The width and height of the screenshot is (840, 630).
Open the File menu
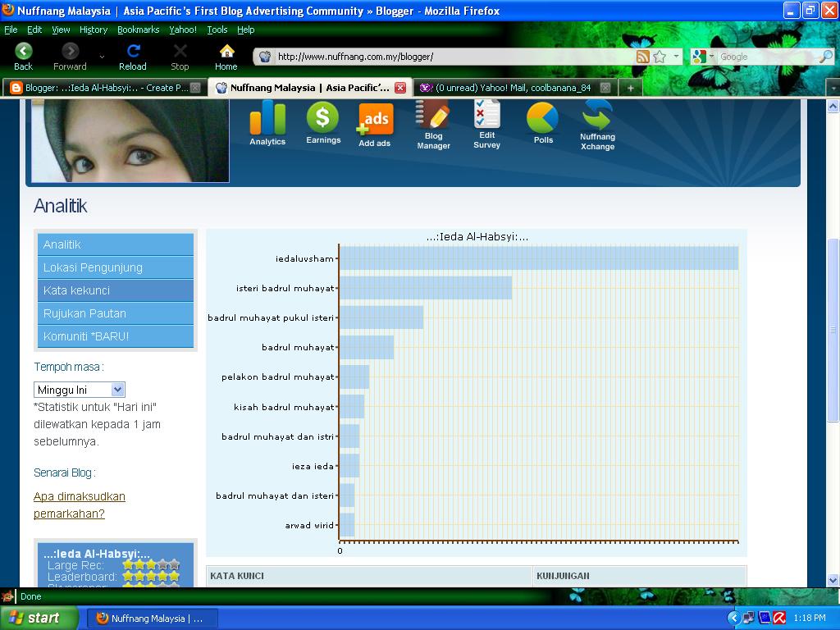[x=11, y=30]
